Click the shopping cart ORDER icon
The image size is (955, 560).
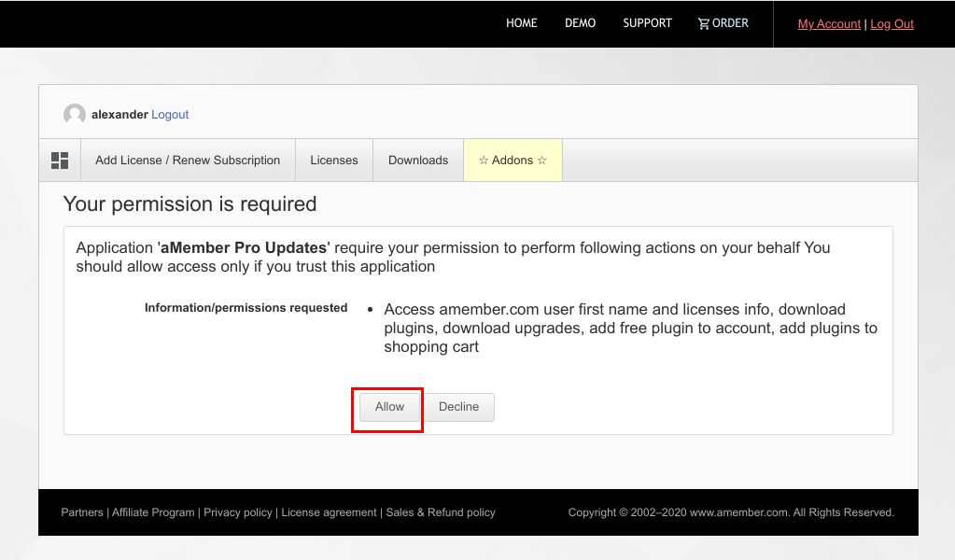tap(704, 23)
